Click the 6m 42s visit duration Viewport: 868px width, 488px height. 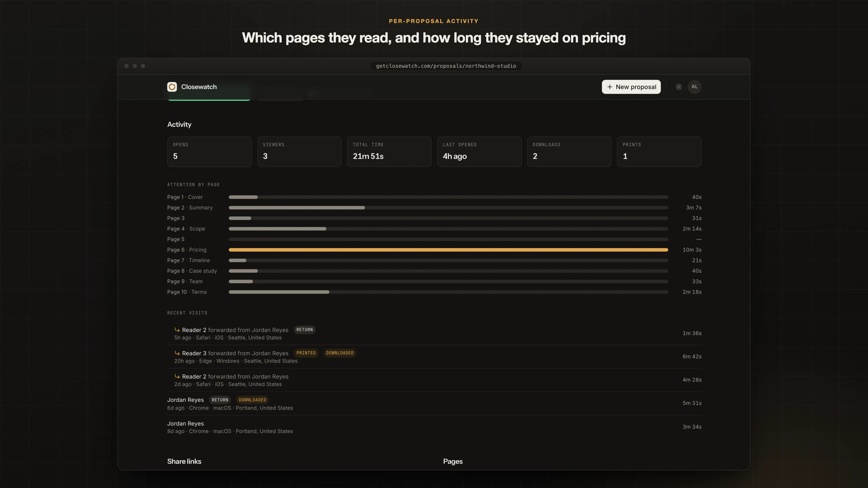(x=692, y=356)
